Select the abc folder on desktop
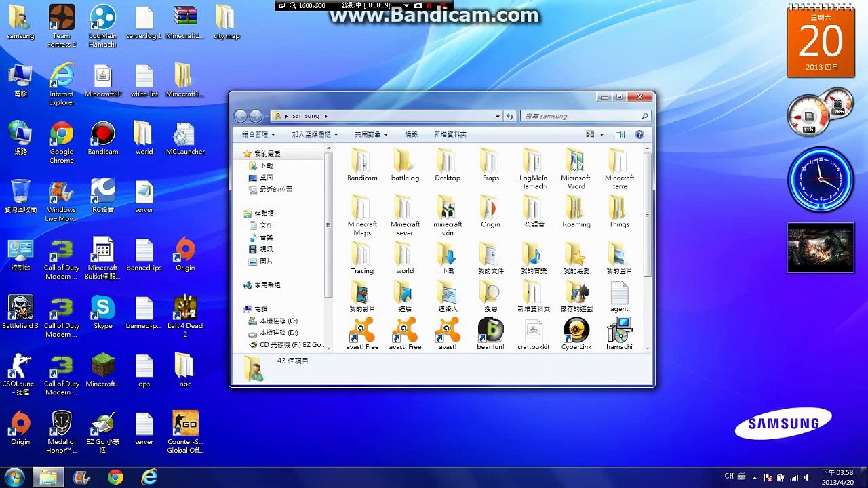This screenshot has width=868, height=488. tap(185, 370)
